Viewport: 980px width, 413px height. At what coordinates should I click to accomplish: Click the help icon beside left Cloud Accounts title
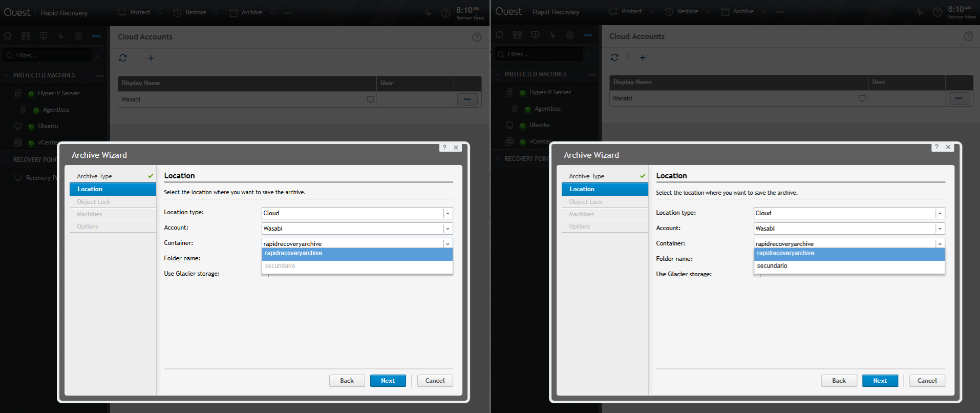pos(477,37)
